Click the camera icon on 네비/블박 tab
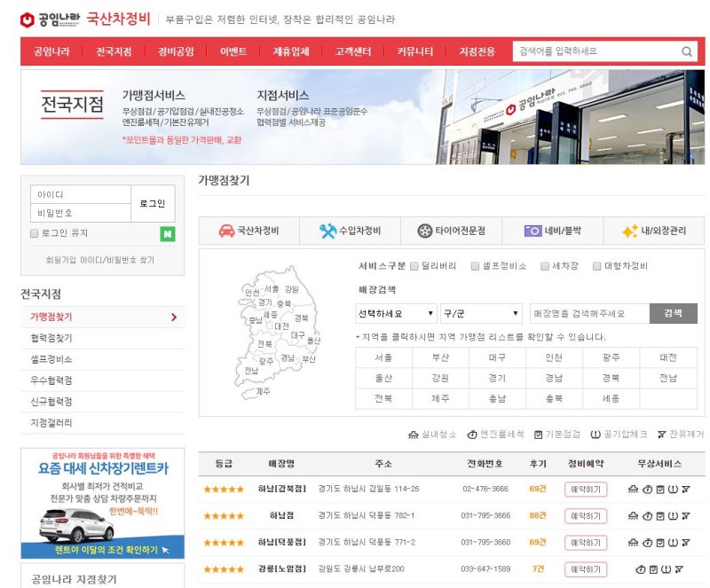The width and height of the screenshot is (710, 588). coord(533,231)
